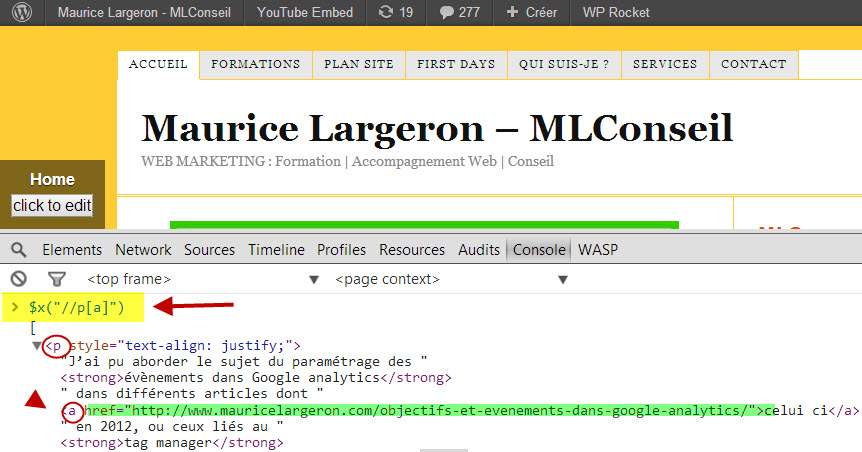Click the 'J'ai pu aborder le sujet' line
This screenshot has width=862, height=452.
click(244, 361)
